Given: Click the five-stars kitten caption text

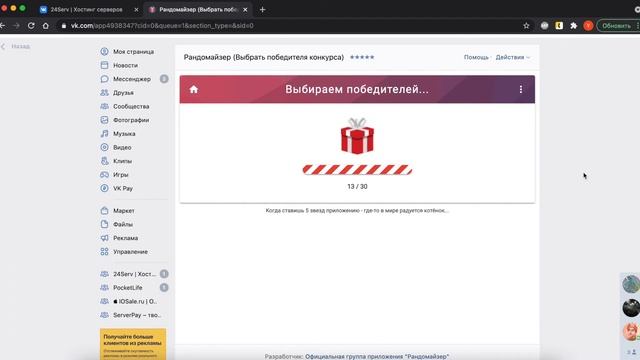Looking at the screenshot, I should pyautogui.click(x=357, y=211).
